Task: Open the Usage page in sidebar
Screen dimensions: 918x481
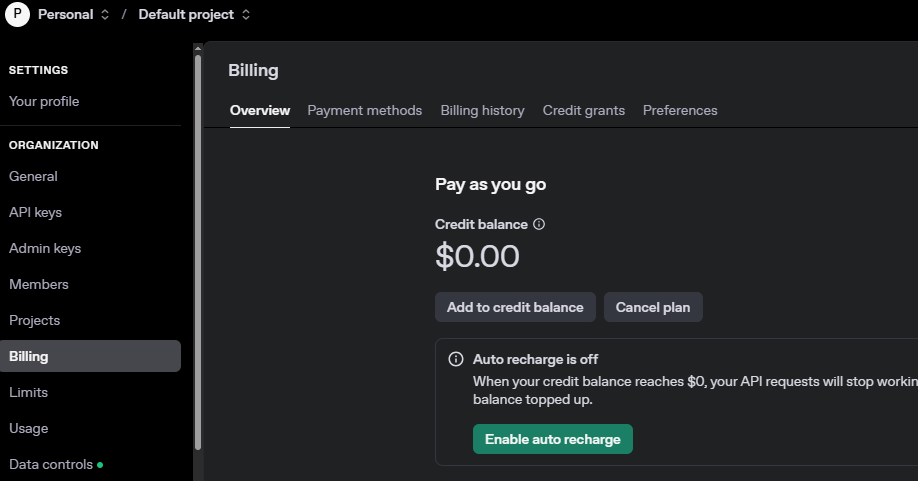Action: 28,428
